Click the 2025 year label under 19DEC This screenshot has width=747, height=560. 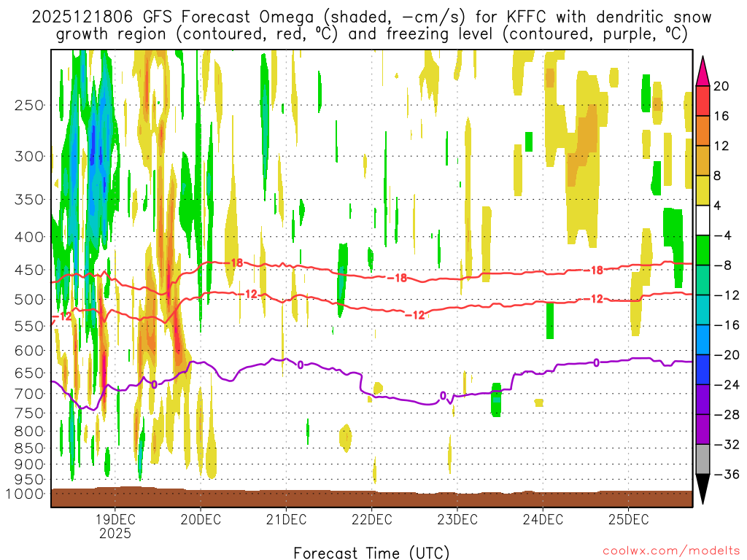pyautogui.click(x=115, y=533)
